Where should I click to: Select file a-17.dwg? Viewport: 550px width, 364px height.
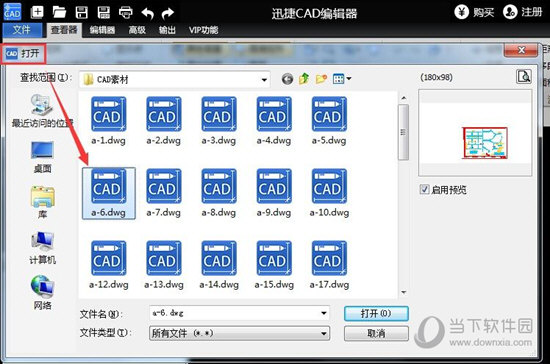point(329,265)
